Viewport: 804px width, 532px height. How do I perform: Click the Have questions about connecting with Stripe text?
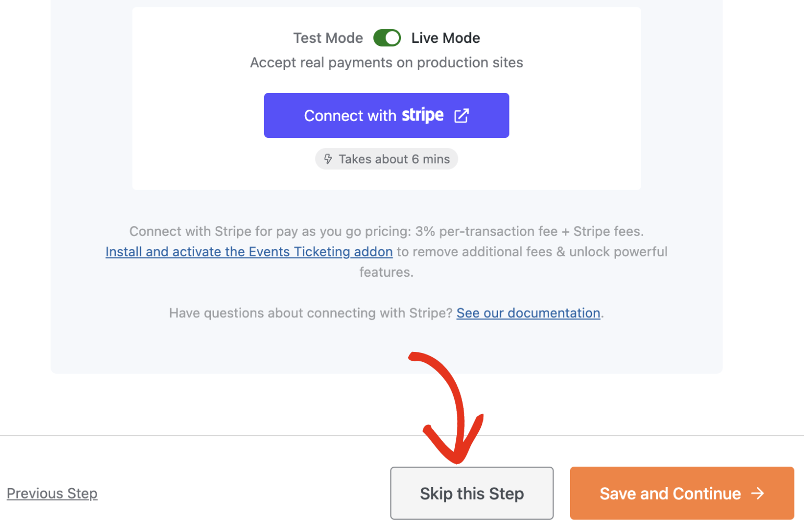311,313
